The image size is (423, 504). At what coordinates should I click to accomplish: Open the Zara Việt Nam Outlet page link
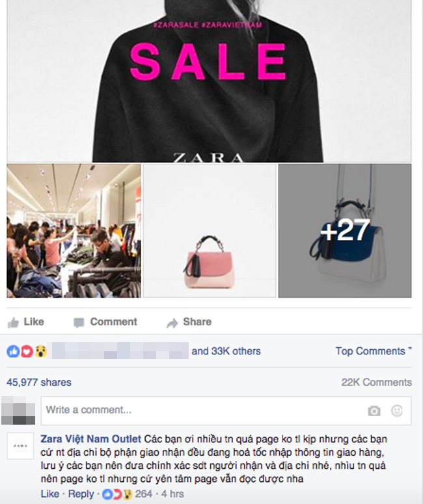point(90,439)
